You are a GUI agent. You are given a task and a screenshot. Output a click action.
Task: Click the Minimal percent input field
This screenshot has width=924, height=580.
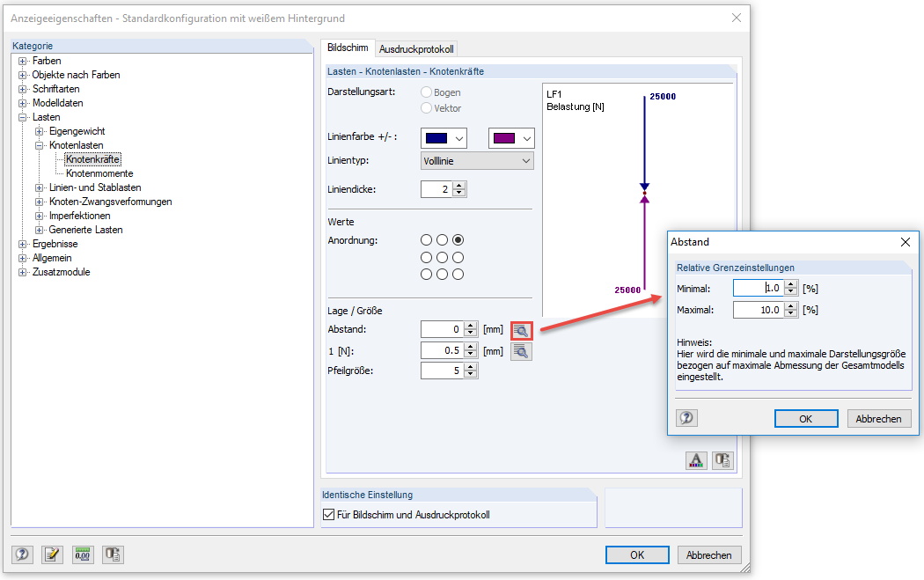(759, 288)
